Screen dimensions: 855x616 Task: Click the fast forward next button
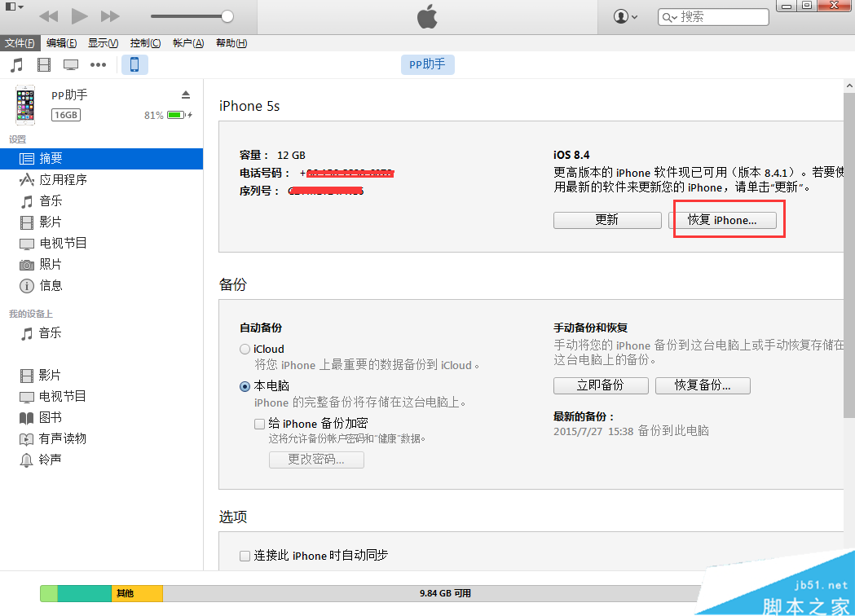click(x=110, y=16)
